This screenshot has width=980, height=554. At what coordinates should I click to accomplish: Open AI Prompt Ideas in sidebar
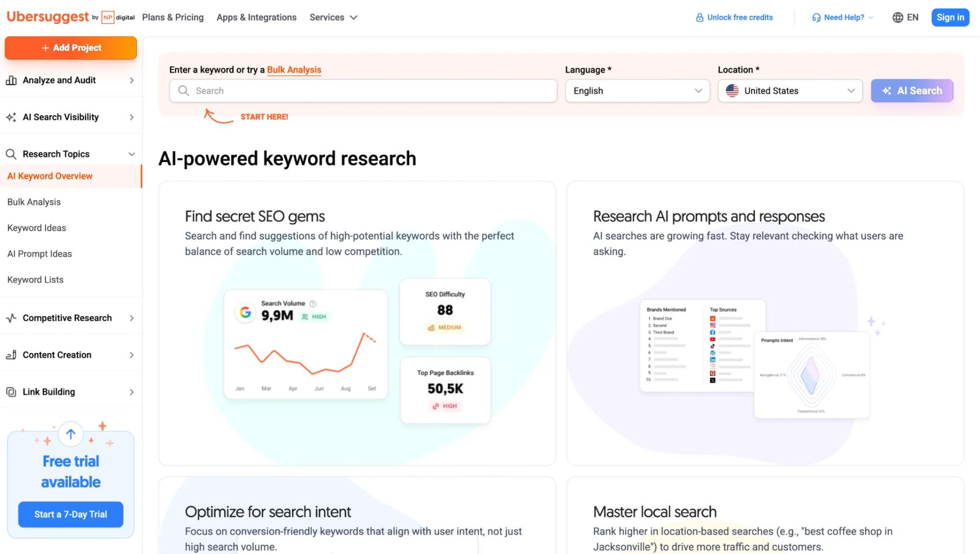[39, 254]
